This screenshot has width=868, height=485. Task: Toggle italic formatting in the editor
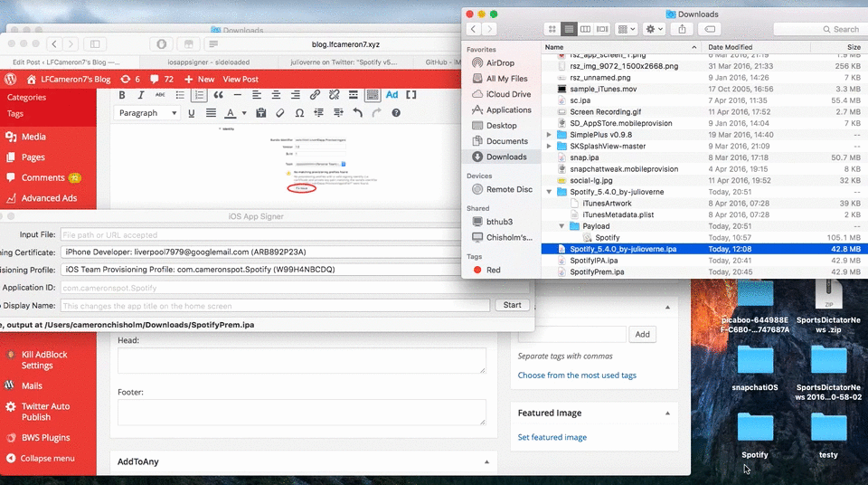141,95
